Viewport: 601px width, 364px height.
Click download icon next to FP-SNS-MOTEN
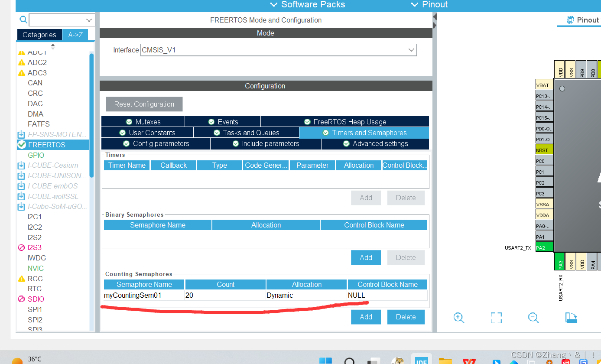[21, 134]
